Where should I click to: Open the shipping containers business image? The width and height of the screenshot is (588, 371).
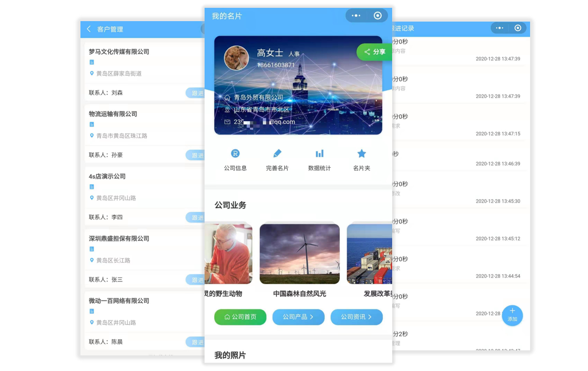(x=370, y=253)
